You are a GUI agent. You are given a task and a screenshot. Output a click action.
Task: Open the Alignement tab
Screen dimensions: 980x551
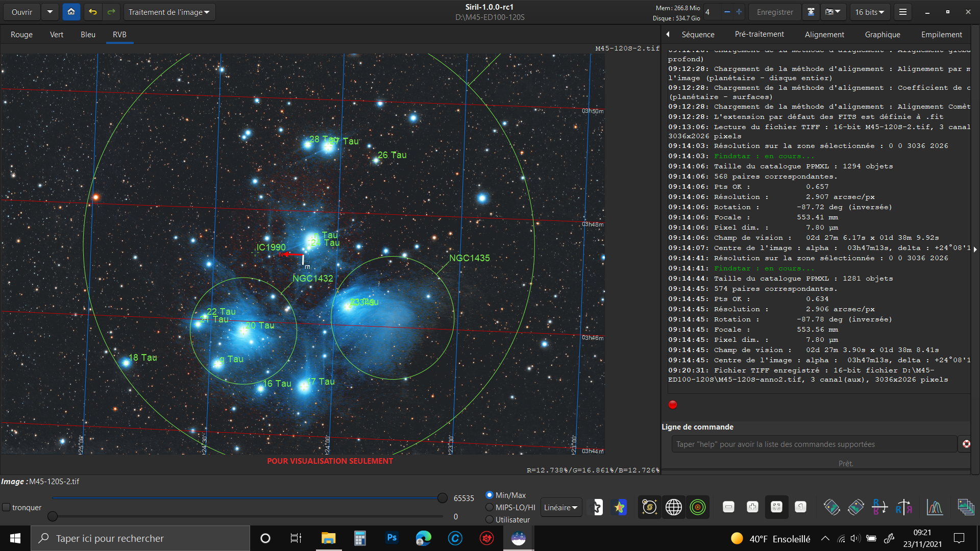click(824, 35)
